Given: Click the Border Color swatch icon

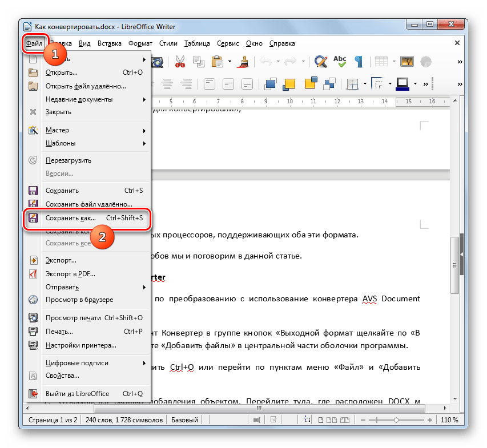Looking at the screenshot, I should click(x=403, y=84).
